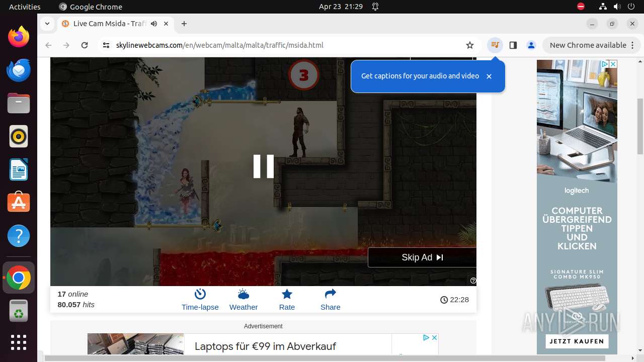Click the red do-not-disturb indicator in top bar
This screenshot has height=362, width=644.
[x=581, y=7]
